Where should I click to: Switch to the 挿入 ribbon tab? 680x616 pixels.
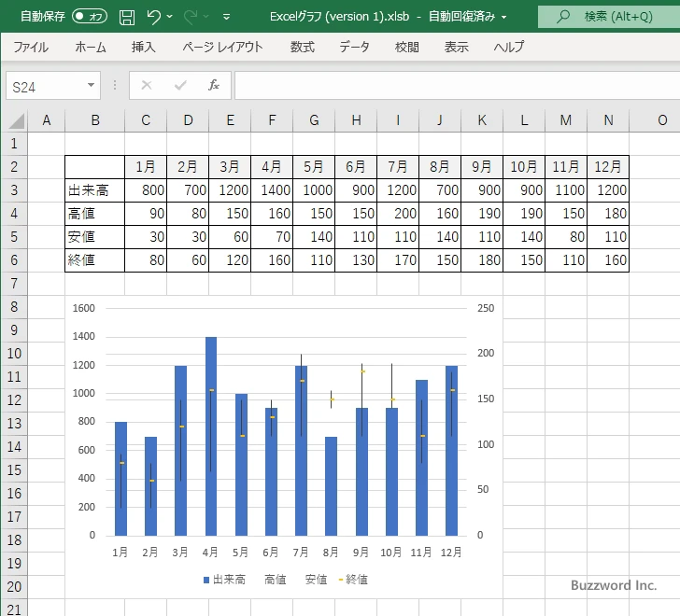tap(143, 48)
